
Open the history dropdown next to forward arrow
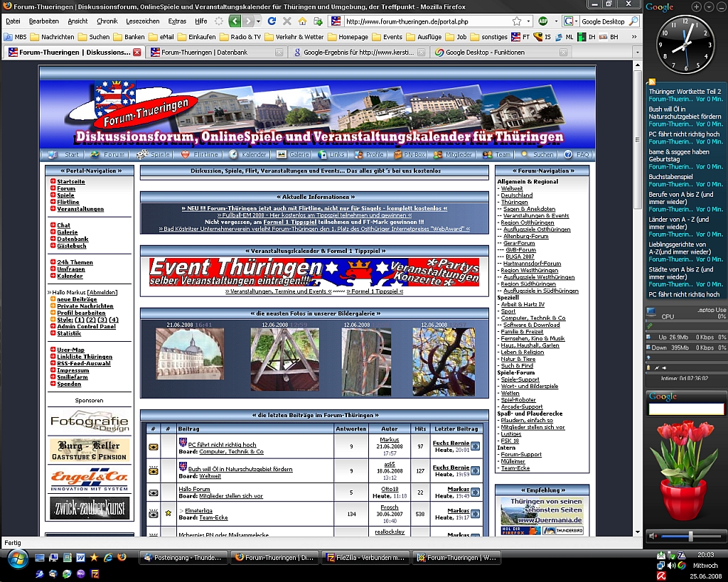[258, 21]
